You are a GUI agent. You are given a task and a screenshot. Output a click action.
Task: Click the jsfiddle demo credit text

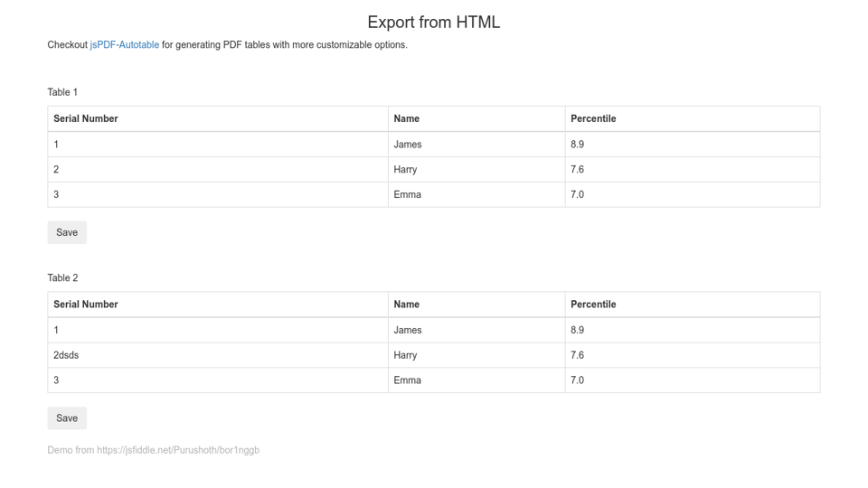pos(154,450)
